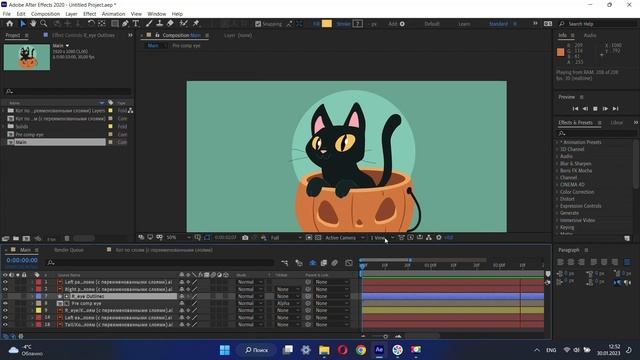Screen dimensions: 640x360
Task: Toggle the Snapping checkbox
Action: (x=258, y=24)
